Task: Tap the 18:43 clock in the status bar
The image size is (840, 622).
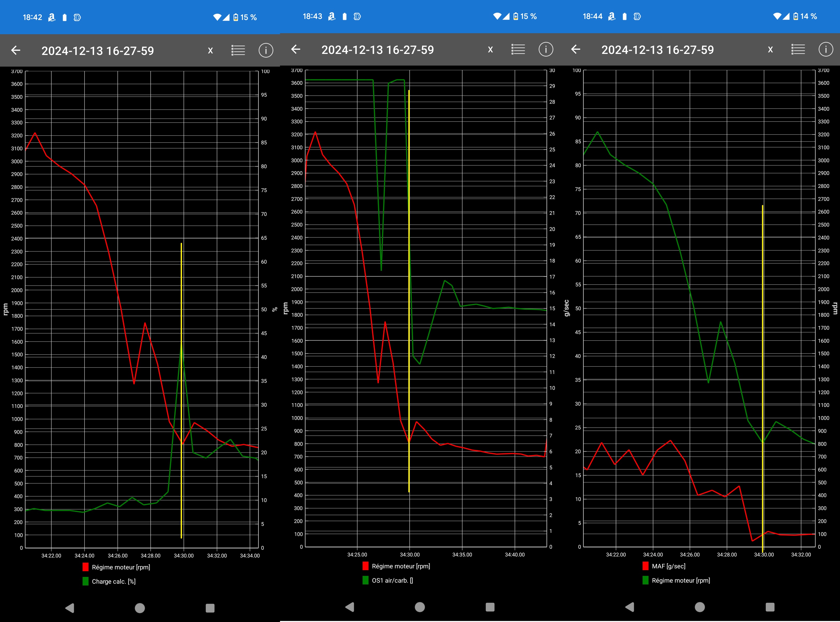Action: point(312,16)
